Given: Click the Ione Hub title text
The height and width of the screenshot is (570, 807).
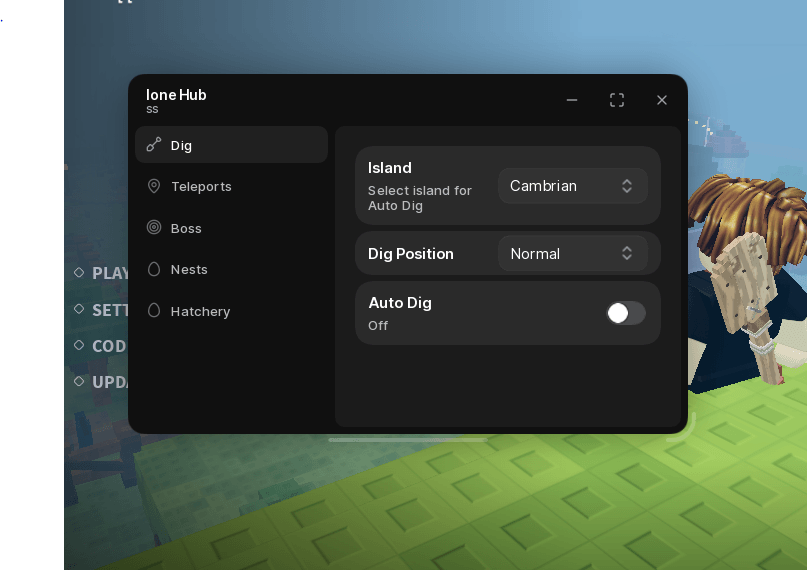Looking at the screenshot, I should pos(176,95).
